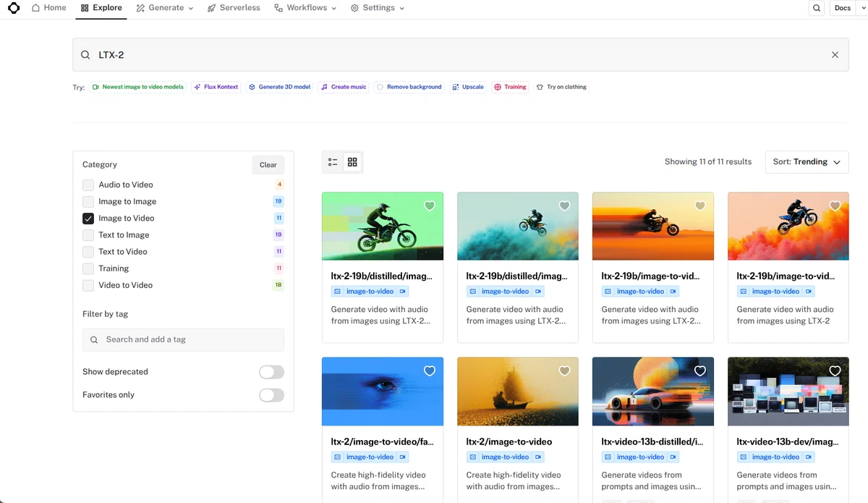Viewport: 868px width, 503px height.
Task: Favorite the ltx-2/image-to-video ship card
Action: coord(565,371)
